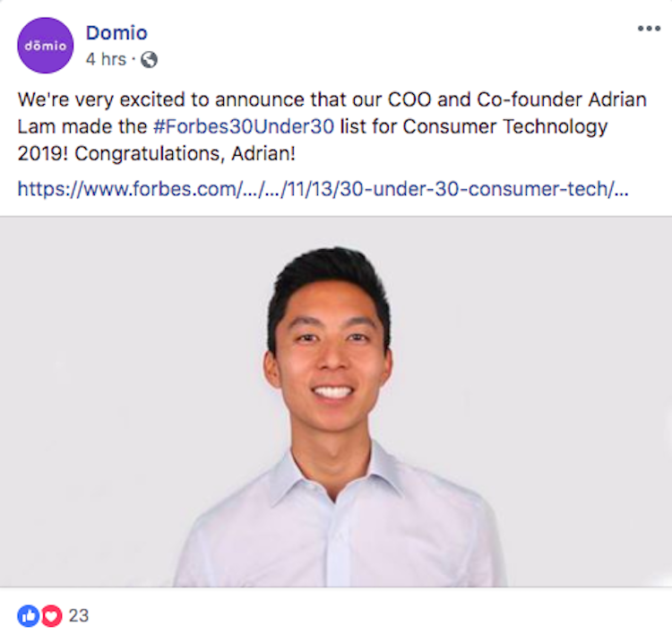
Task: Follow the #Forbes30Under30 hashtag
Action: coord(244,127)
